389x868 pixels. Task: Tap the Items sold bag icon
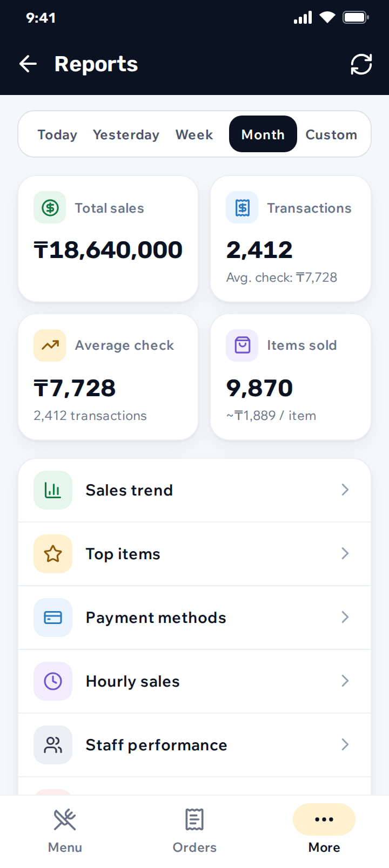coord(242,345)
